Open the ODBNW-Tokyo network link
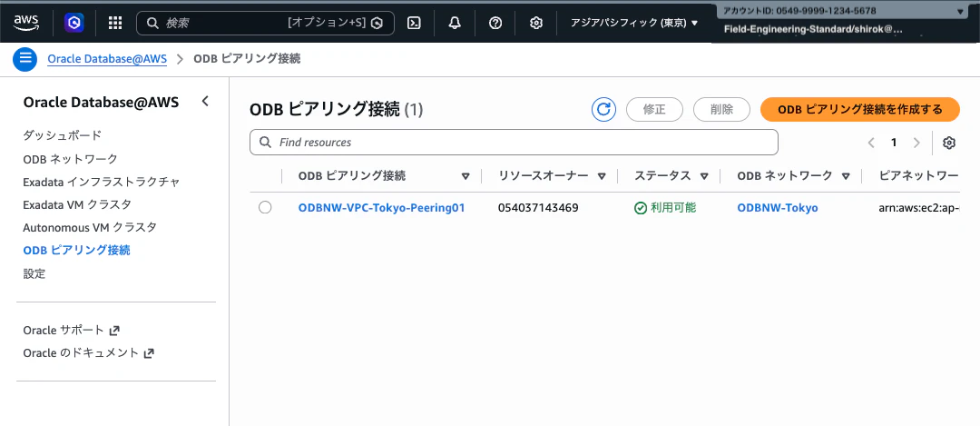Image resolution: width=980 pixels, height=426 pixels. [x=778, y=208]
